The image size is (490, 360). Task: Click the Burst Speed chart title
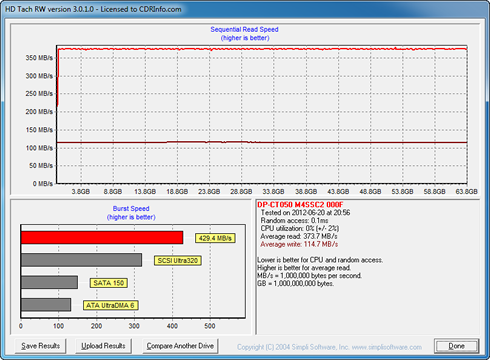[131, 209]
